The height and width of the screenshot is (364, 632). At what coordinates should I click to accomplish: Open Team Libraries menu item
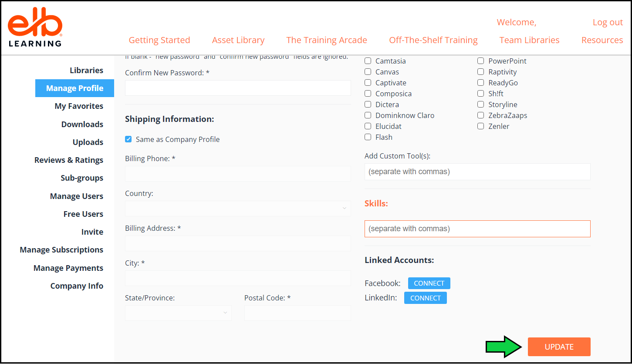529,40
